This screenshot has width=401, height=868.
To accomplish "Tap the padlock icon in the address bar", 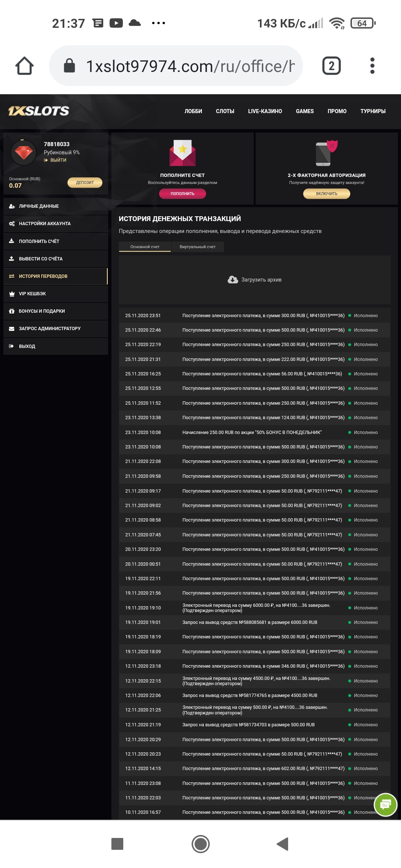I will (69, 66).
